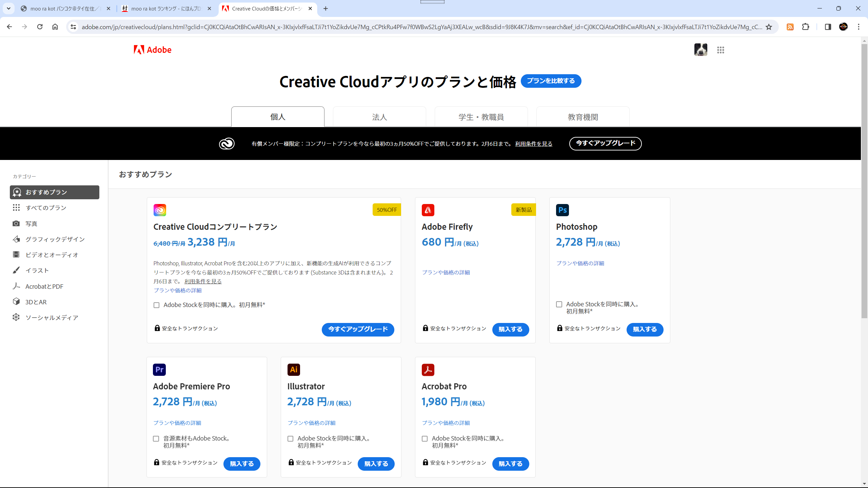868x488 pixels.
Task: Switch to the 学生・教職員 tab
Action: (x=481, y=117)
